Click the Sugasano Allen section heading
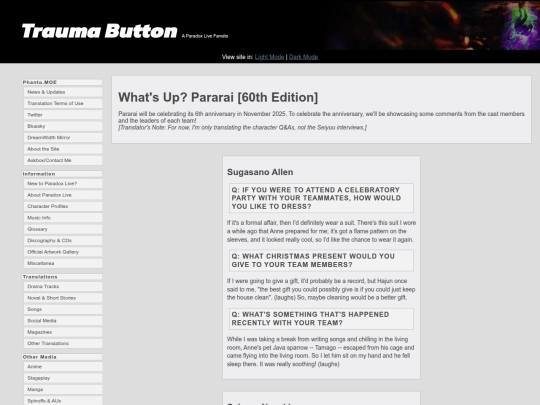540x405 pixels. click(x=260, y=172)
